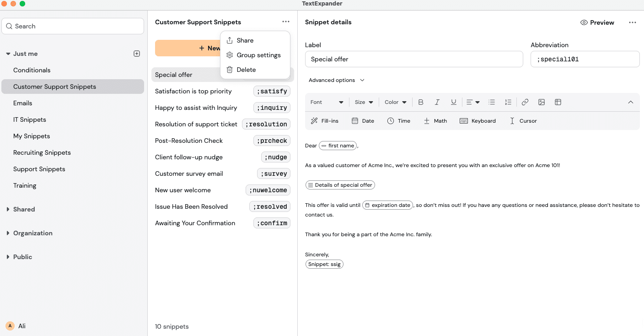Toggle Underline formatting
The width and height of the screenshot is (644, 336).
454,102
